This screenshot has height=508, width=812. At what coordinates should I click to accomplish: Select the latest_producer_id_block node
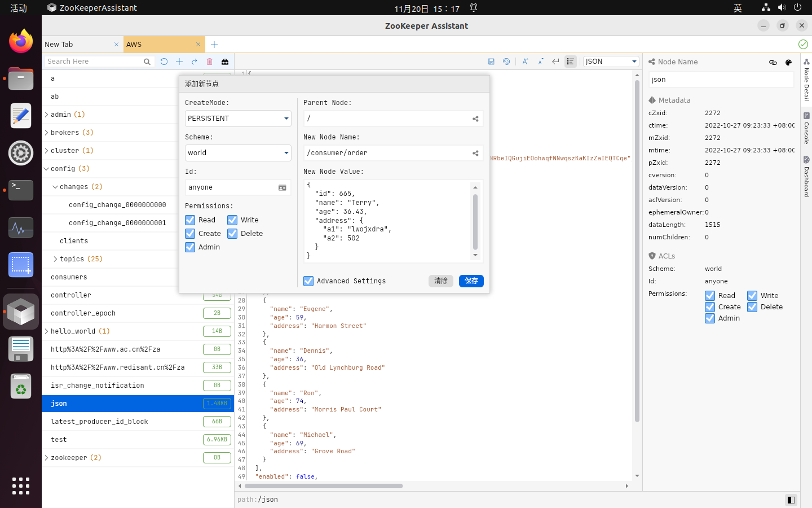coord(138,422)
